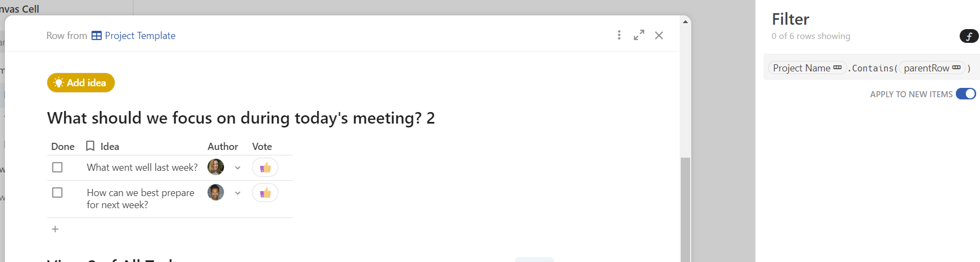Click the author avatar in the second idea row
The width and height of the screenshot is (980, 262).
216,192
